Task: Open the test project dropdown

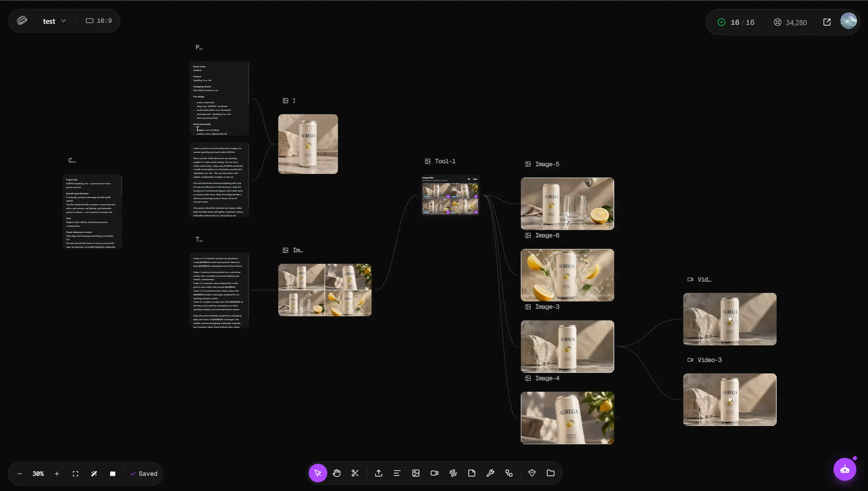Action: (x=54, y=21)
